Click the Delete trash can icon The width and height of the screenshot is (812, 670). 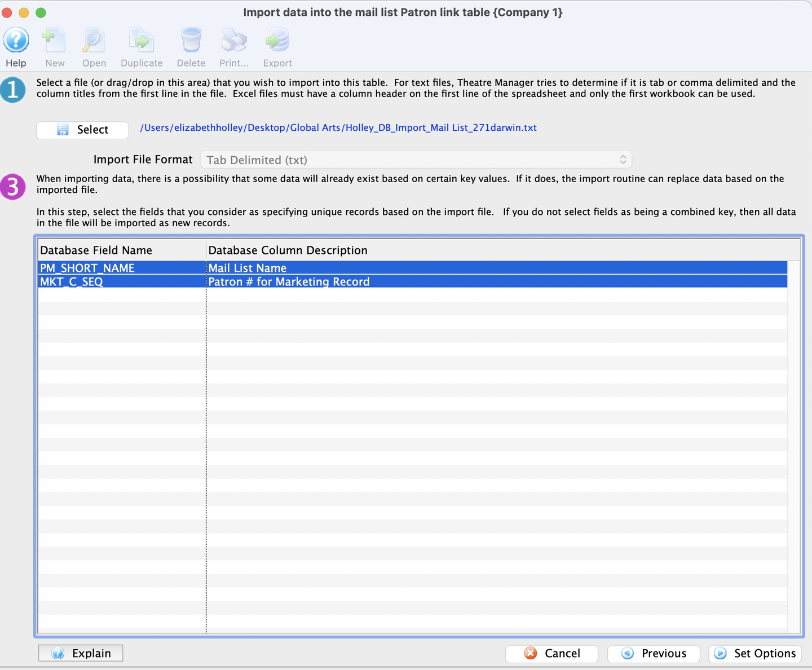(x=191, y=41)
